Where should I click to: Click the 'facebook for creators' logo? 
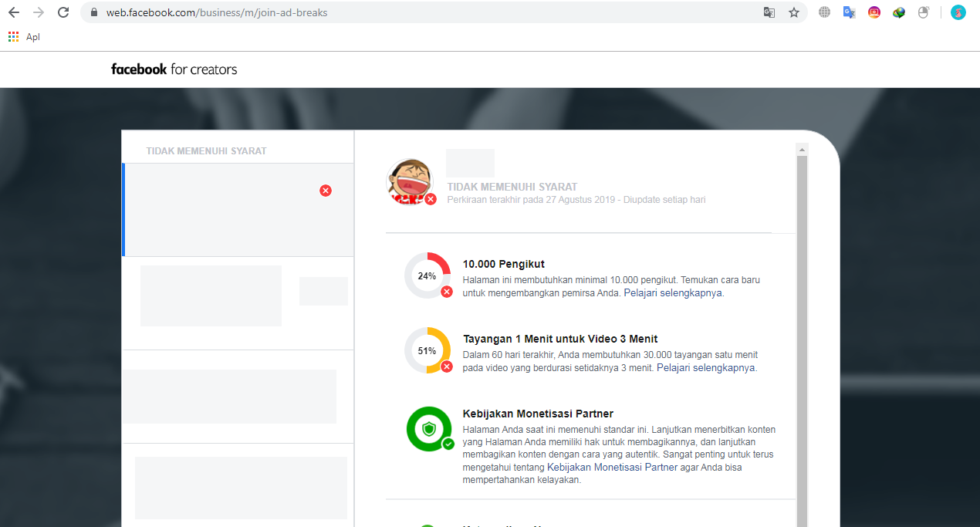pyautogui.click(x=174, y=69)
